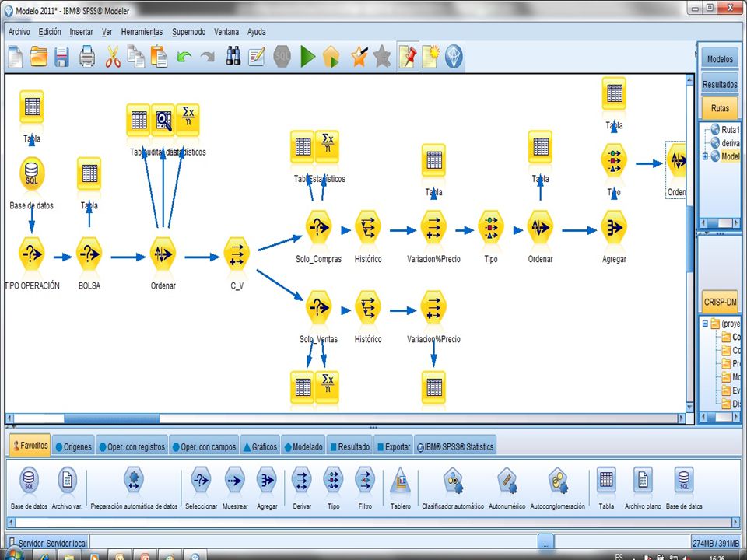Open search with the binoculars icon
The height and width of the screenshot is (560, 747).
[x=233, y=56]
